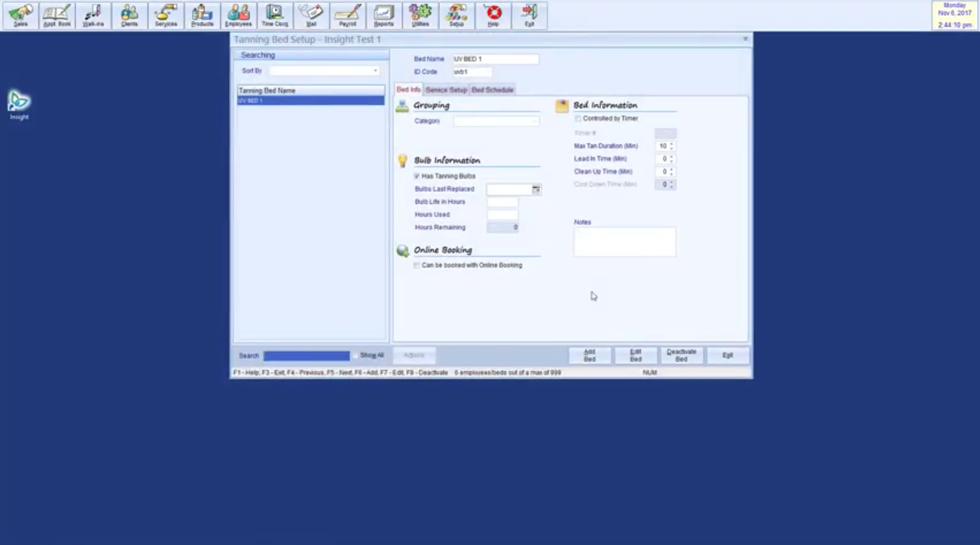The width and height of the screenshot is (980, 545).
Task: Open the Clients toolbar icon
Action: pos(130,16)
